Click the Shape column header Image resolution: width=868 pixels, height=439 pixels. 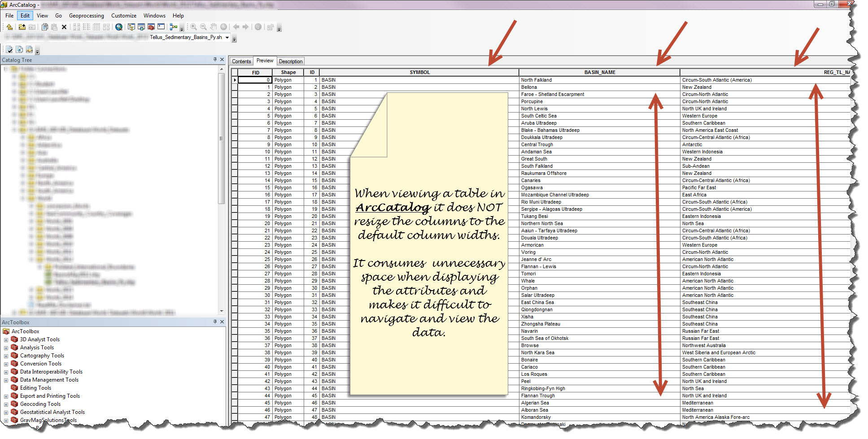coord(288,72)
